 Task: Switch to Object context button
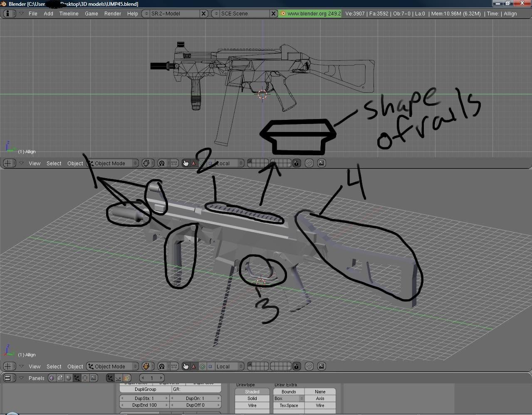[x=77, y=378]
